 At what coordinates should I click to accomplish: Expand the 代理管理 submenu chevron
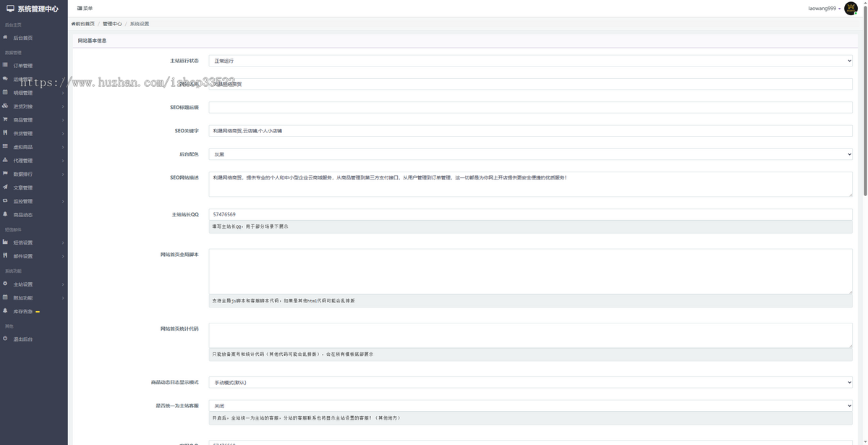[63, 161]
